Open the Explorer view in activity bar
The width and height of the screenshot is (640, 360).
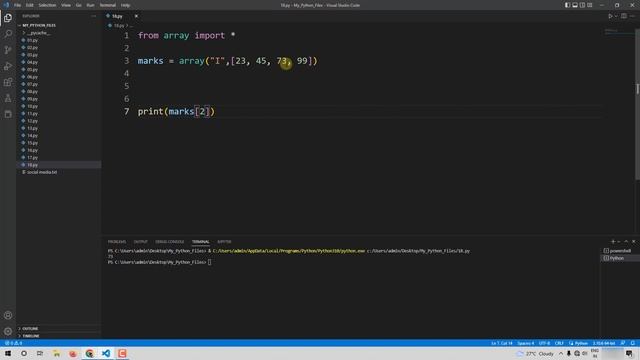(x=8, y=18)
